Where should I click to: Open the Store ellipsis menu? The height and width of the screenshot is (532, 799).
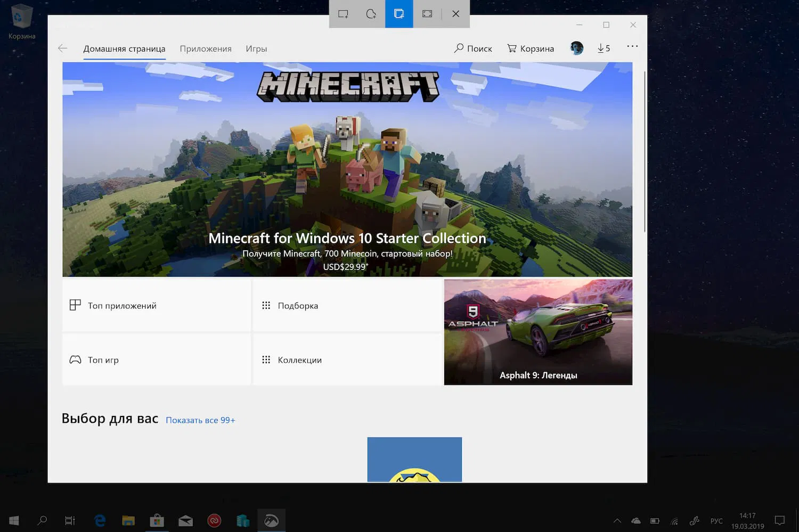point(632,47)
